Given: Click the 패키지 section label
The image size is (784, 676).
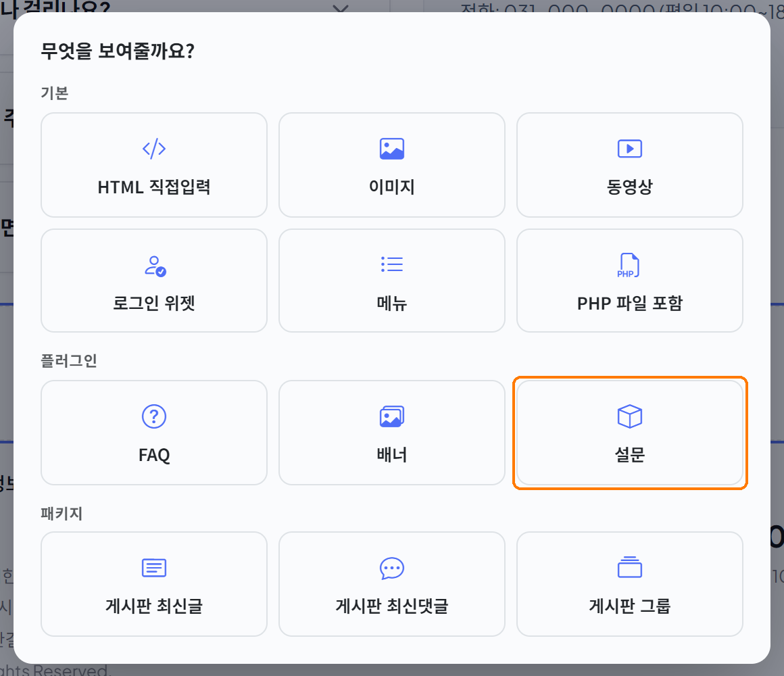Looking at the screenshot, I should click(62, 514).
